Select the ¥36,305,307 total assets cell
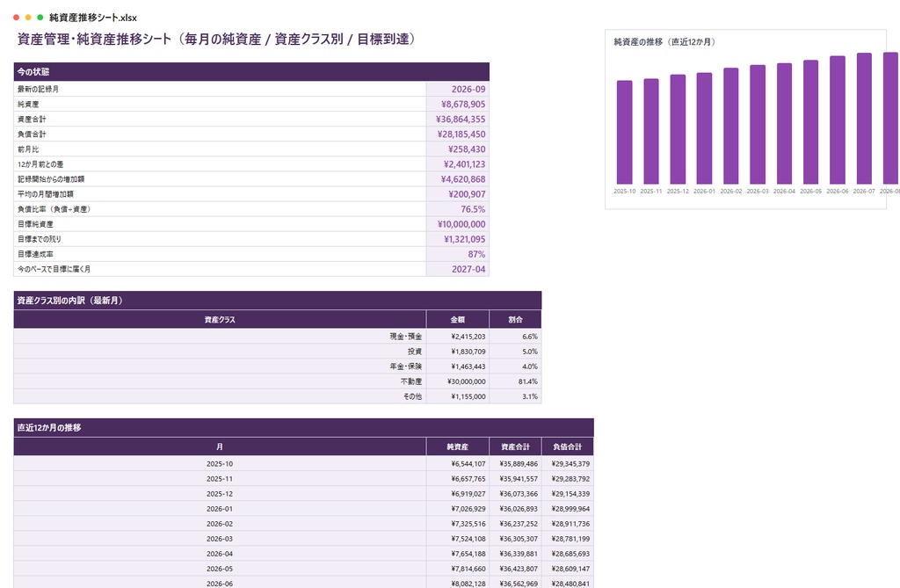This screenshot has height=588, width=900. pos(515,539)
